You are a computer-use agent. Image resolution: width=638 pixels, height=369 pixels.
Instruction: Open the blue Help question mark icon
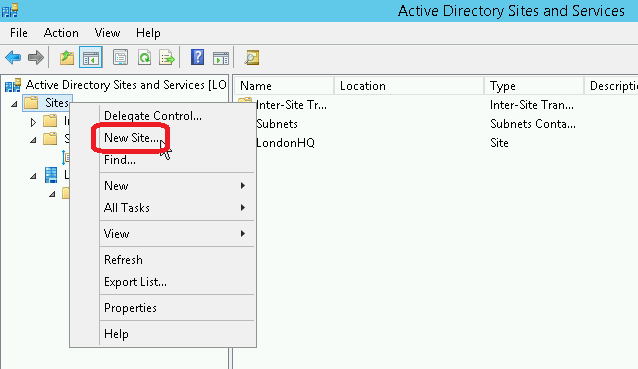click(x=197, y=57)
